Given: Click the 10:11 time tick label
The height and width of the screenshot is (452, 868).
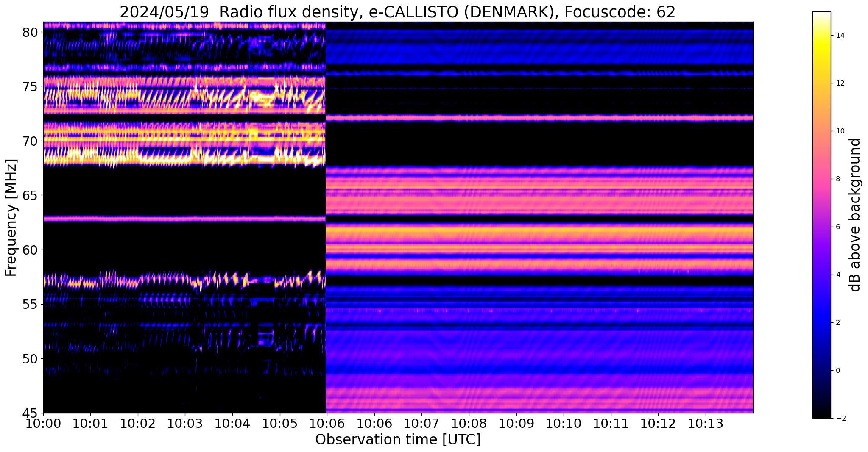Looking at the screenshot, I should click(x=611, y=424).
